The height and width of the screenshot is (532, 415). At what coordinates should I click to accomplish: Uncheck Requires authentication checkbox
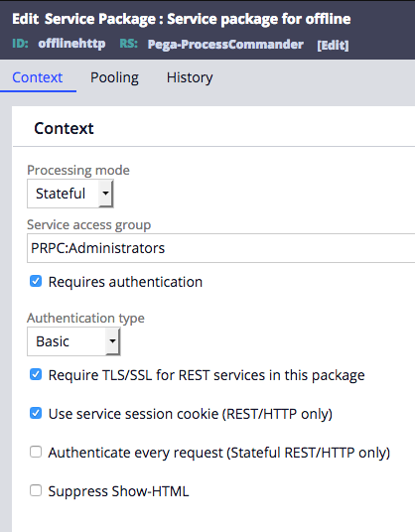tap(36, 281)
